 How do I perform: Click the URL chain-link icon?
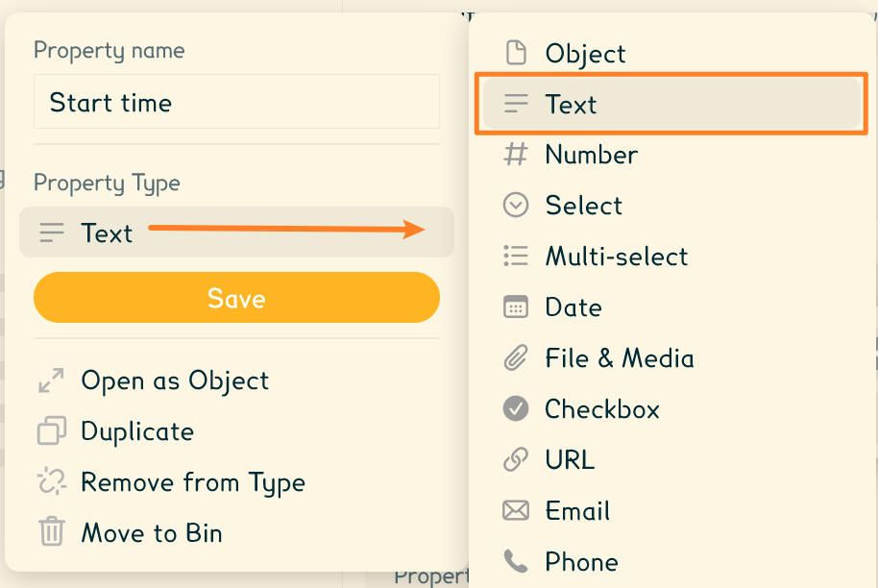(x=516, y=459)
